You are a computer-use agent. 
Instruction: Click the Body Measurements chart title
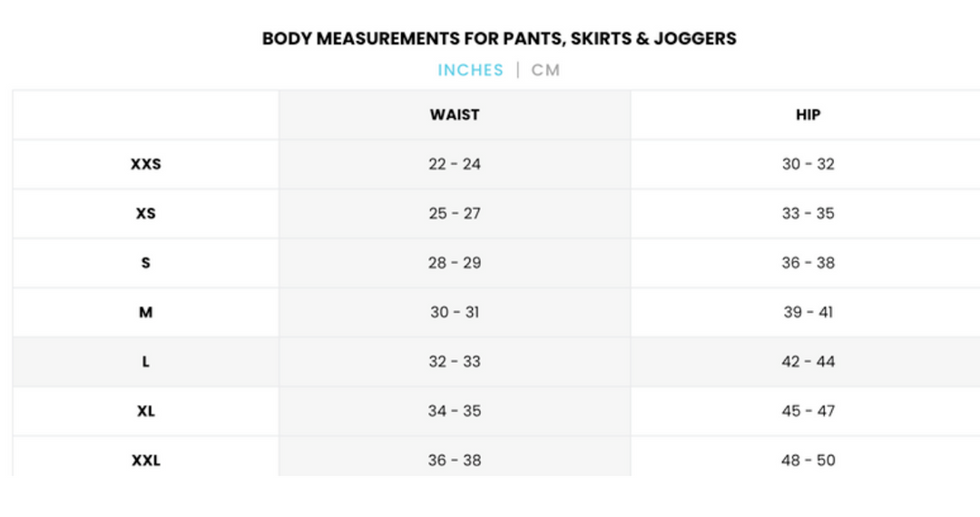499,39
